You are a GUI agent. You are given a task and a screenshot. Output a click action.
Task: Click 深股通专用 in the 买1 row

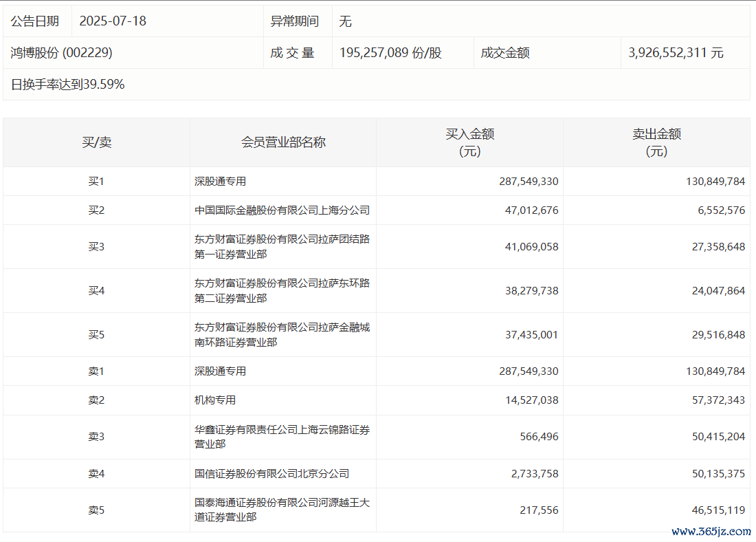(x=221, y=182)
